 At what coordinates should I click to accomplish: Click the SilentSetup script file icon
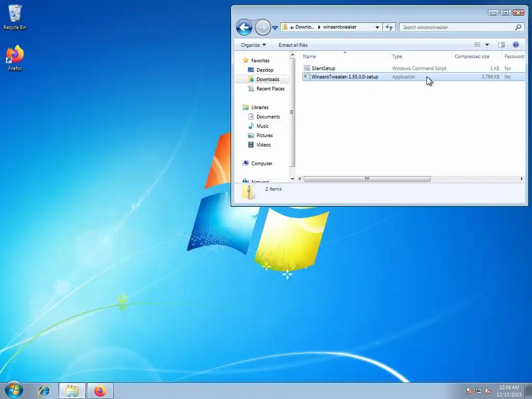coord(307,68)
